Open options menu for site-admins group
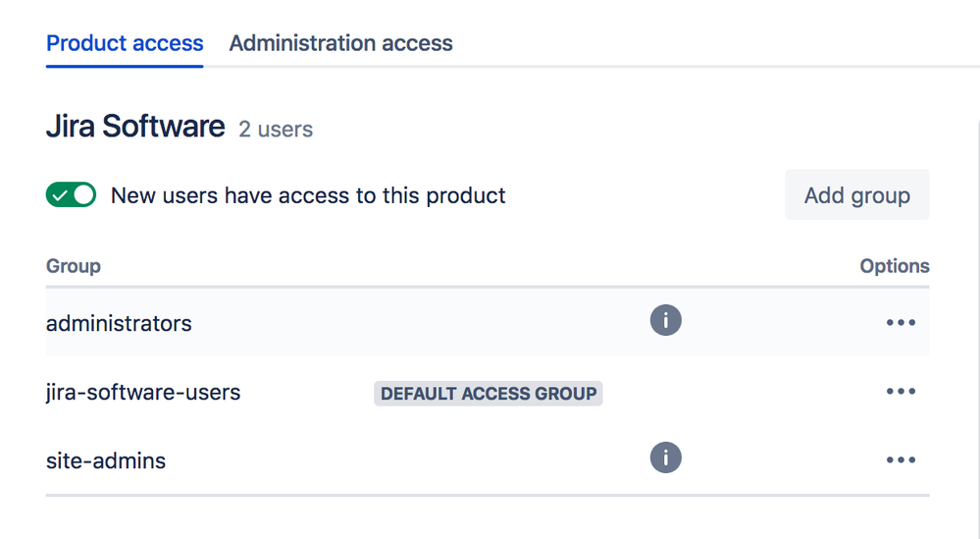The image size is (980, 539). (x=901, y=460)
